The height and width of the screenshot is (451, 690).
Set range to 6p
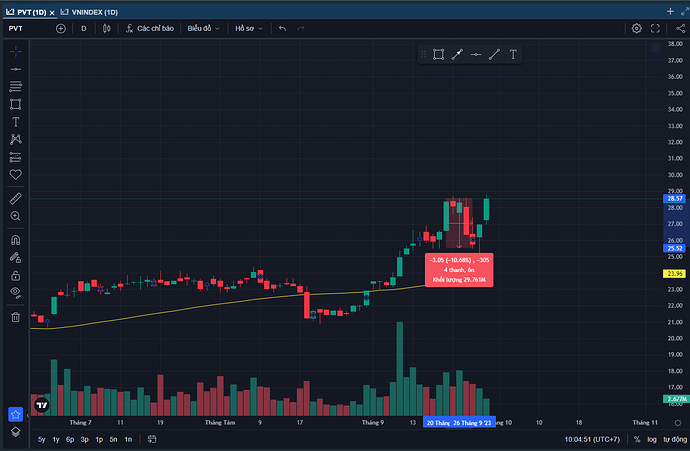pyautogui.click(x=70, y=439)
